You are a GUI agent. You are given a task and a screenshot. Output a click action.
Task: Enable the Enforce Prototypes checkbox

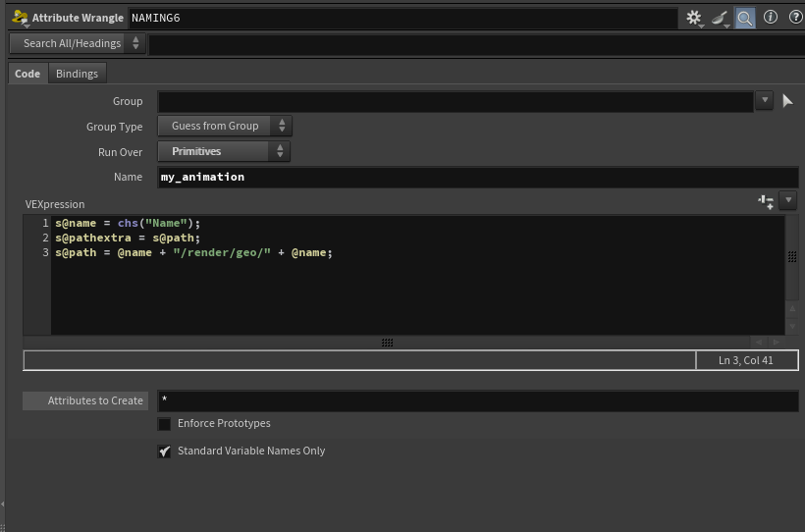164,424
